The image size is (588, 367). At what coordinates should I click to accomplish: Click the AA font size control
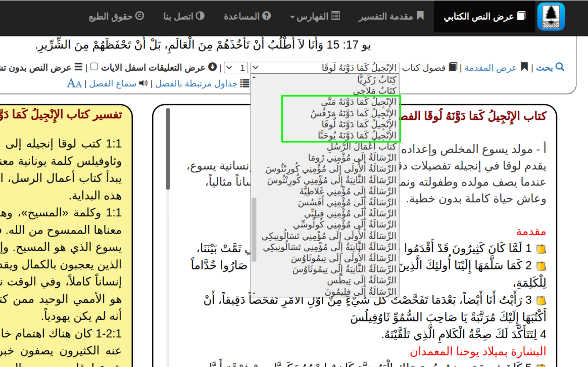[x=74, y=83]
